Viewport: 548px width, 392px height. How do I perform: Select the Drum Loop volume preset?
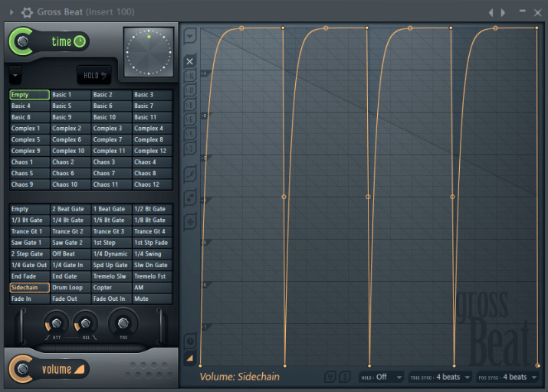pyautogui.click(x=71, y=288)
